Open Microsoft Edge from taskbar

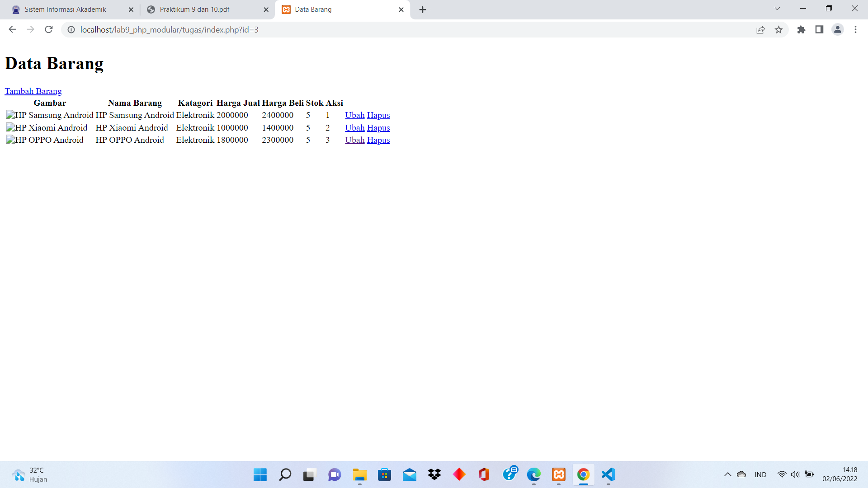point(534,474)
